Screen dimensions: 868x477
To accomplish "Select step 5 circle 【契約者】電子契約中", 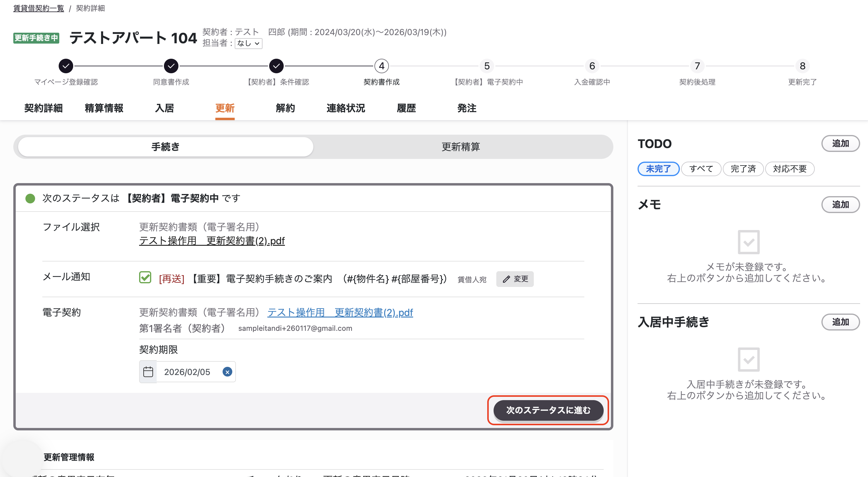I will point(487,66).
